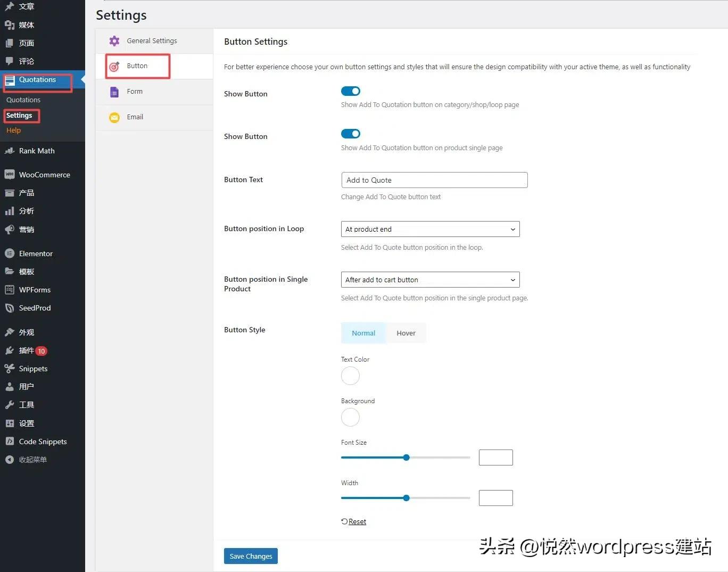Click the scissors icon beside Snippets
Screen dimensions: 728x572
(x=10, y=369)
